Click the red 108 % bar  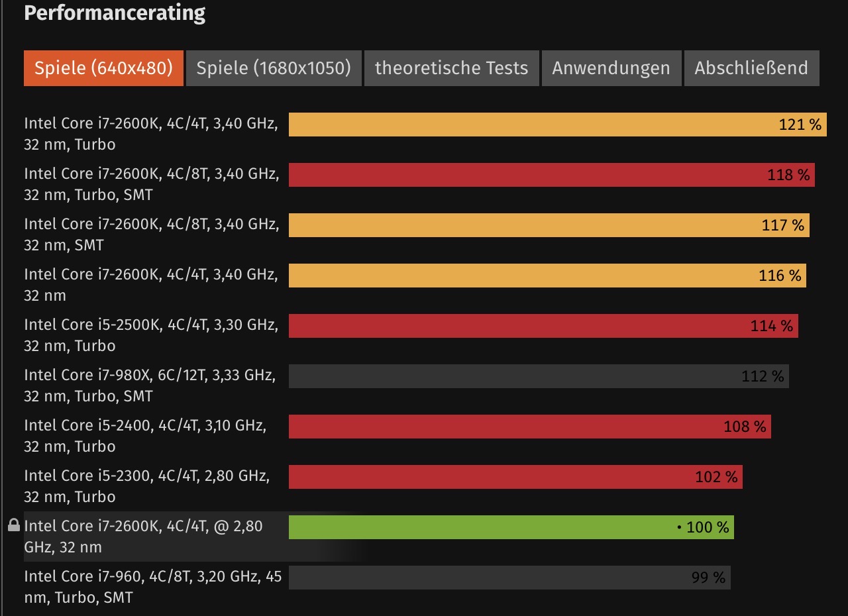[530, 427]
